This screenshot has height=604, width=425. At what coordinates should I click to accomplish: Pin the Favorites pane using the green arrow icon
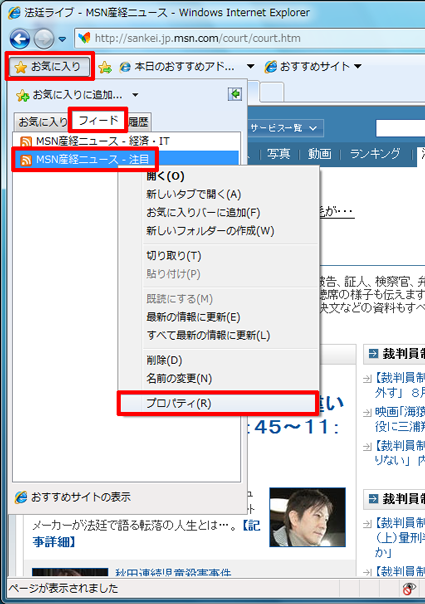pos(235,94)
